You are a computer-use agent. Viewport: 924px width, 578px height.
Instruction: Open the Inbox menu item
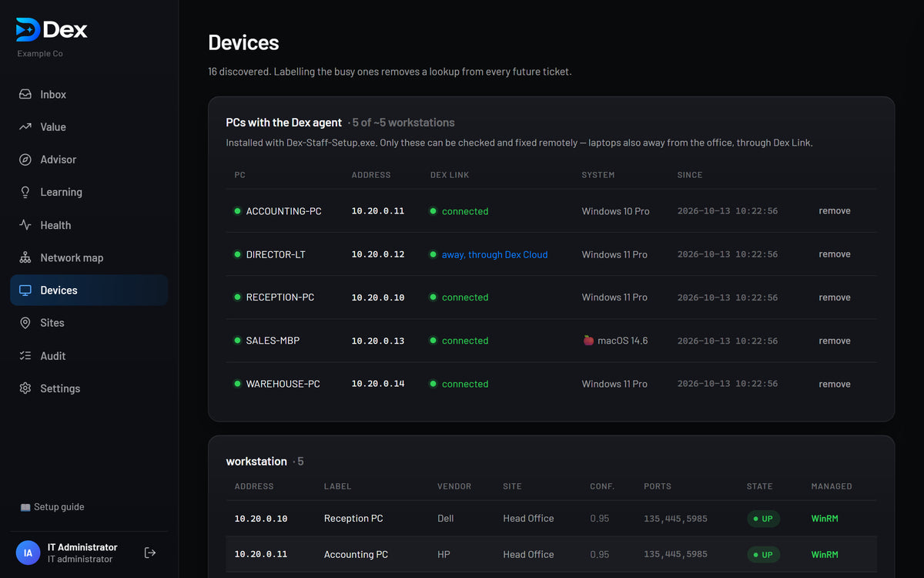(x=89, y=94)
